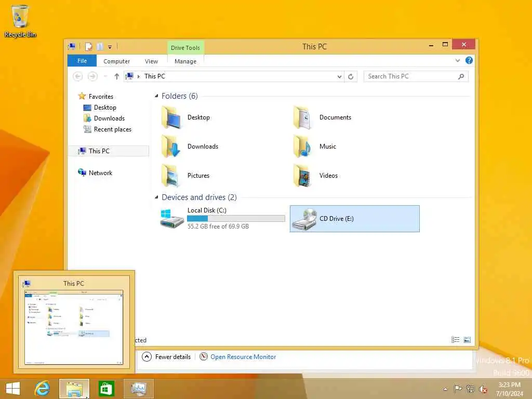The width and height of the screenshot is (532, 399).
Task: Open the Manage tab under Drive Tools
Action: click(185, 61)
